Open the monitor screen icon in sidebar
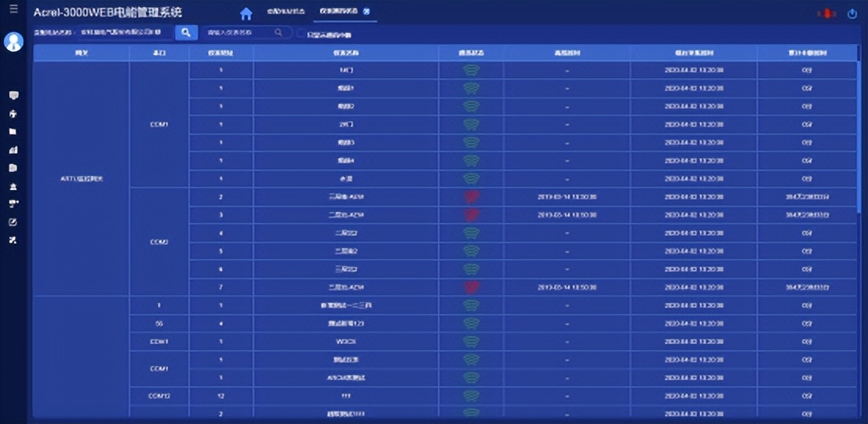 pos(13,95)
